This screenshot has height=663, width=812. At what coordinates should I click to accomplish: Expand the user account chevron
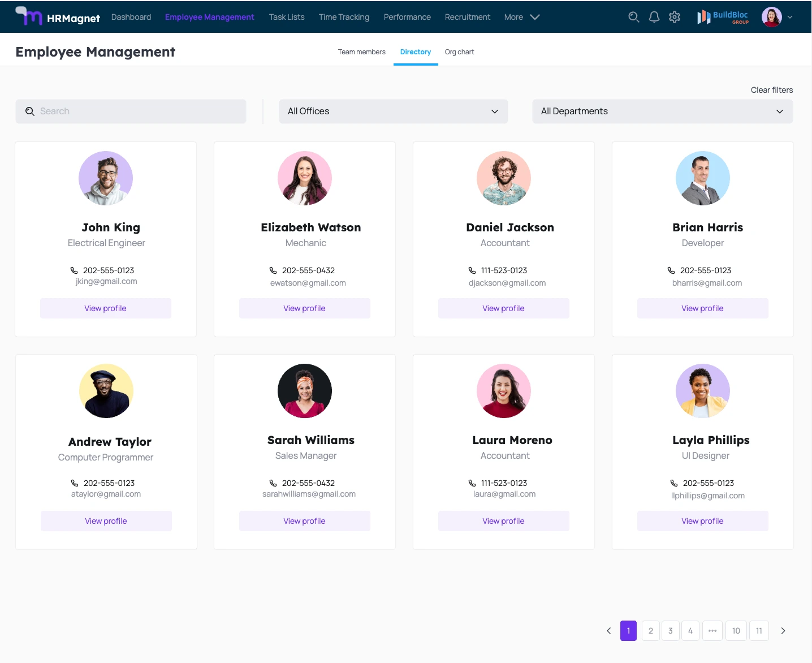[x=790, y=17]
